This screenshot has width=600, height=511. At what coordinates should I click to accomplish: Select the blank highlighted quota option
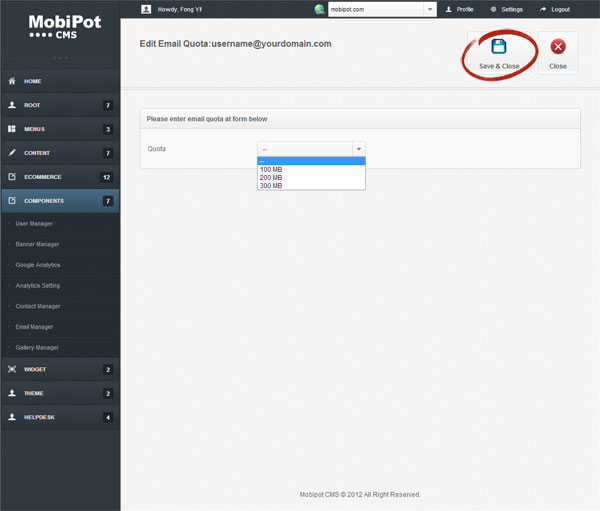point(311,161)
